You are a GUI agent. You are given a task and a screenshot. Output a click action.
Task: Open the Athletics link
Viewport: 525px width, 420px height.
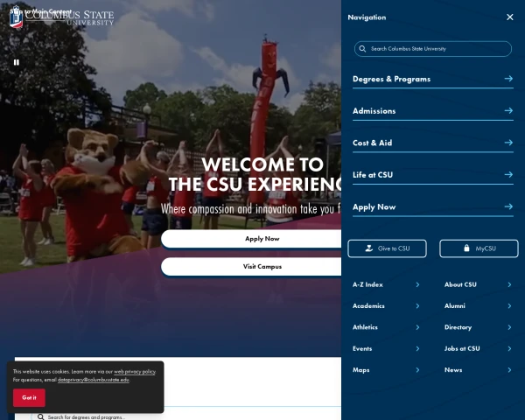pyautogui.click(x=365, y=327)
